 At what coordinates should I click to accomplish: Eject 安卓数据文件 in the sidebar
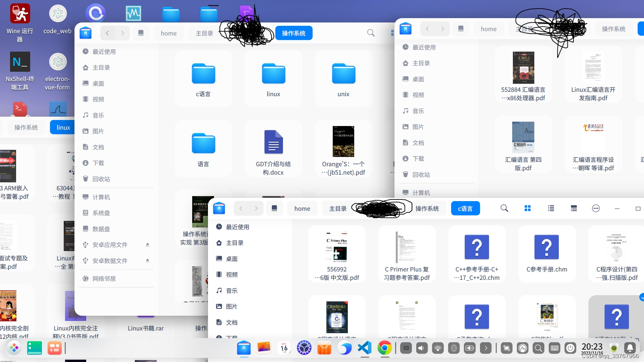(x=148, y=260)
